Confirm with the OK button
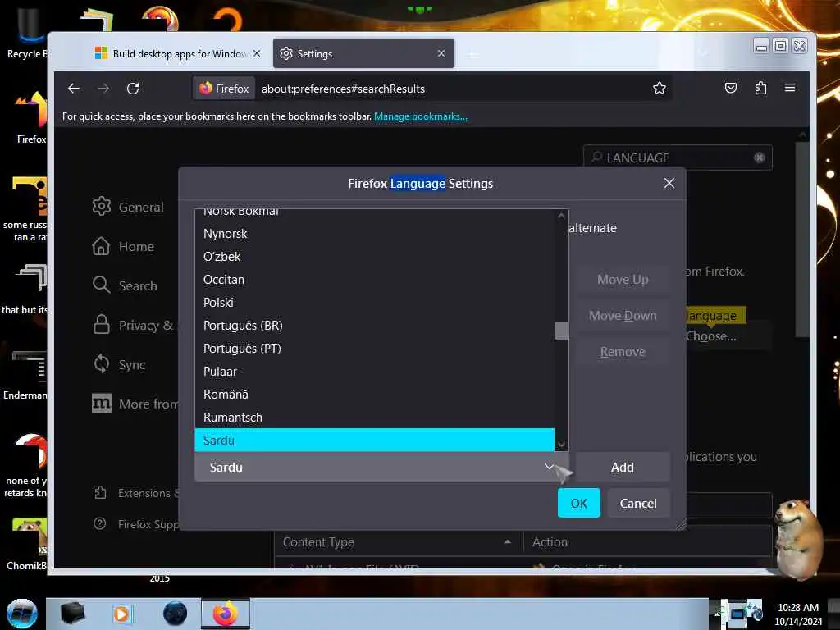This screenshot has height=630, width=840. 578,503
